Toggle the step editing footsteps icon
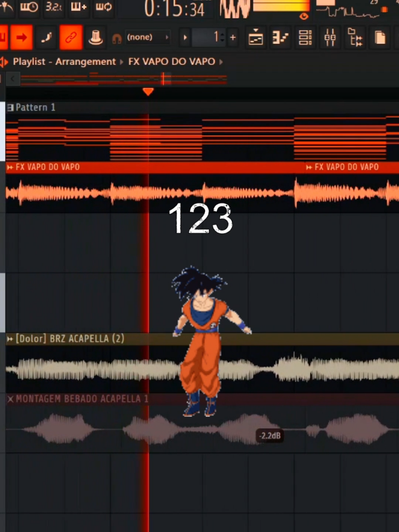This screenshot has height=532, width=399. pos(46,37)
